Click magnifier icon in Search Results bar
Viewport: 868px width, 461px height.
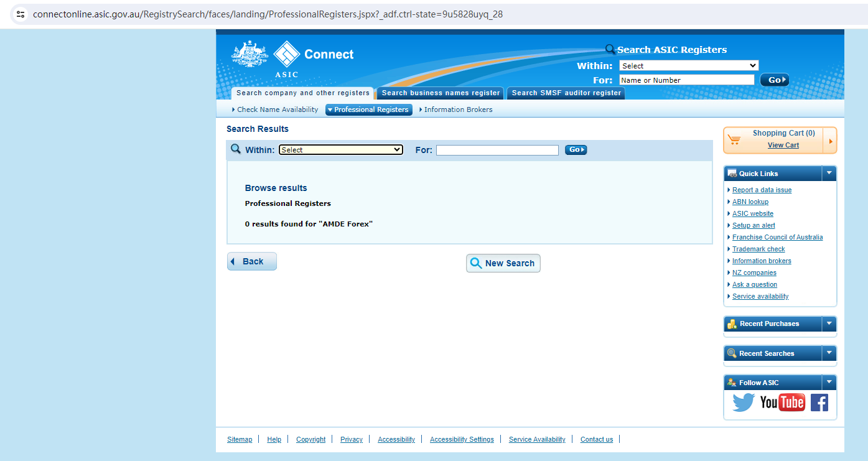click(x=236, y=149)
